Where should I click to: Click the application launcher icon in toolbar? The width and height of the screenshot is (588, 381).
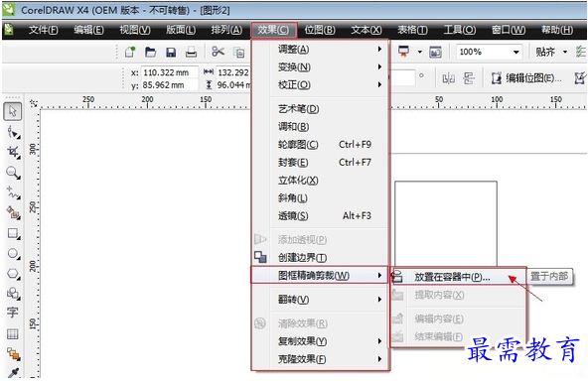point(403,52)
